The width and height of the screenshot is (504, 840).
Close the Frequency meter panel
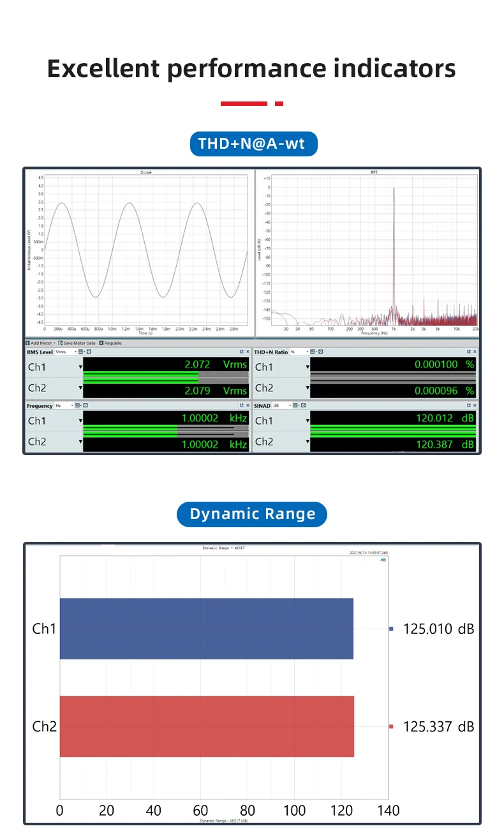(x=248, y=405)
